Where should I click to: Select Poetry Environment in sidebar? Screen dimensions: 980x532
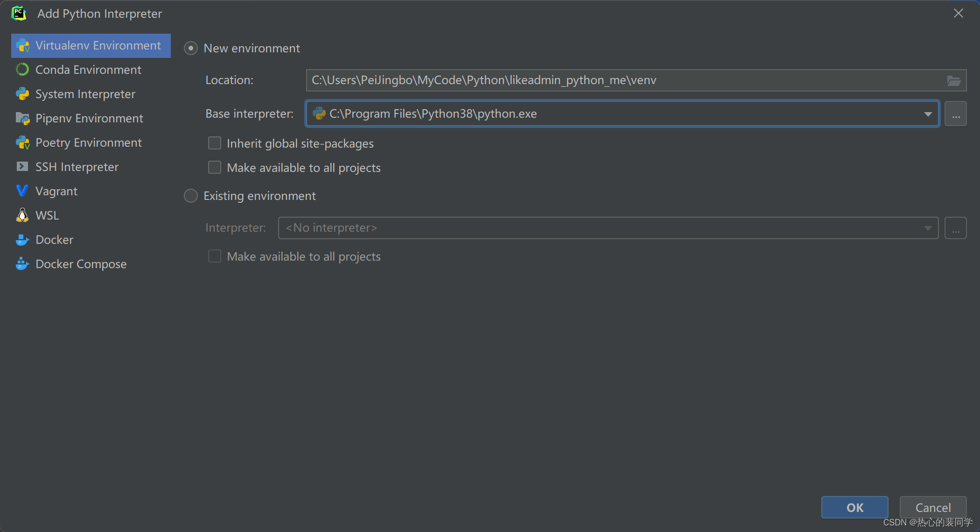point(91,142)
